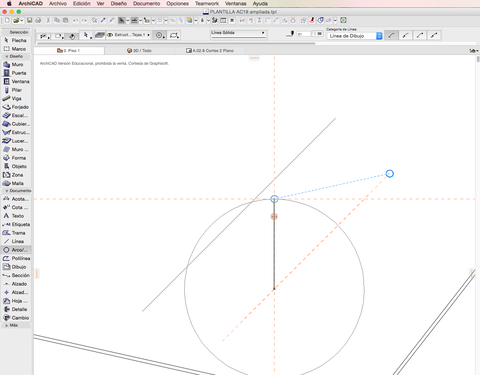Activate the Viga beam tool
The height and width of the screenshot is (375, 480).
pyautogui.click(x=16, y=98)
